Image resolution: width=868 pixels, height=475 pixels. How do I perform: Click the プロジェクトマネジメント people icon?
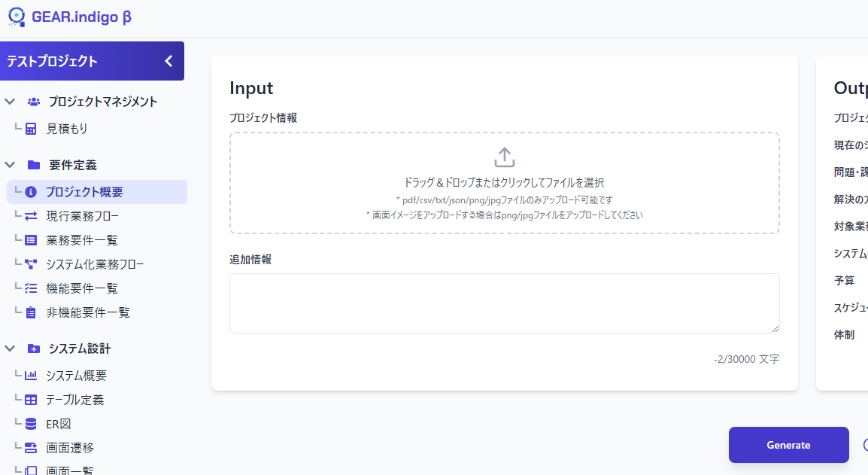pos(34,102)
